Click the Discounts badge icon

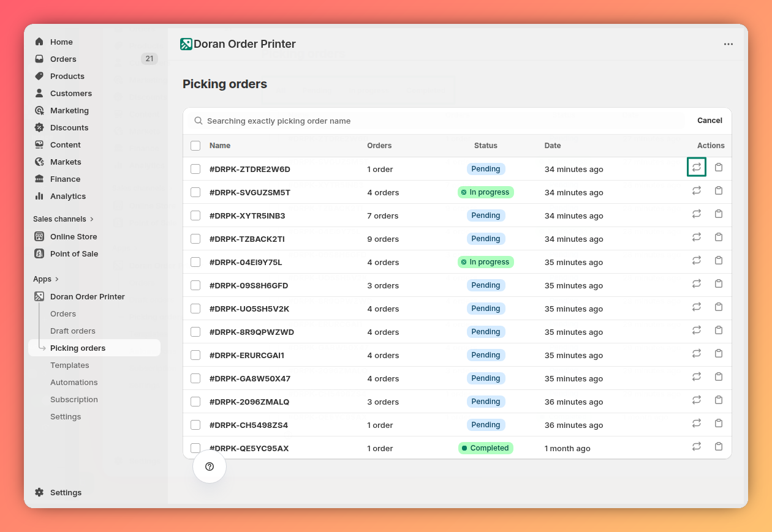[x=39, y=127]
